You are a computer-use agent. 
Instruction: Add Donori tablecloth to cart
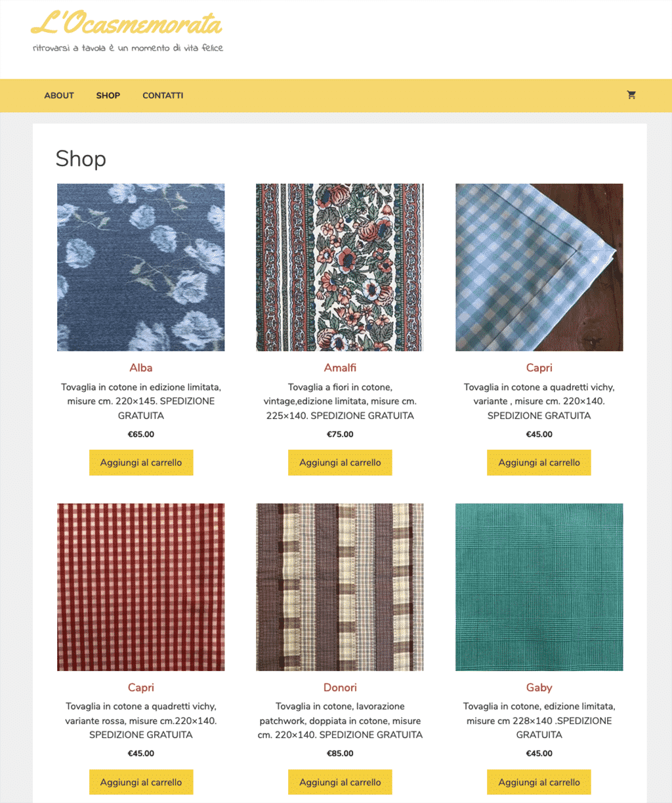click(340, 782)
